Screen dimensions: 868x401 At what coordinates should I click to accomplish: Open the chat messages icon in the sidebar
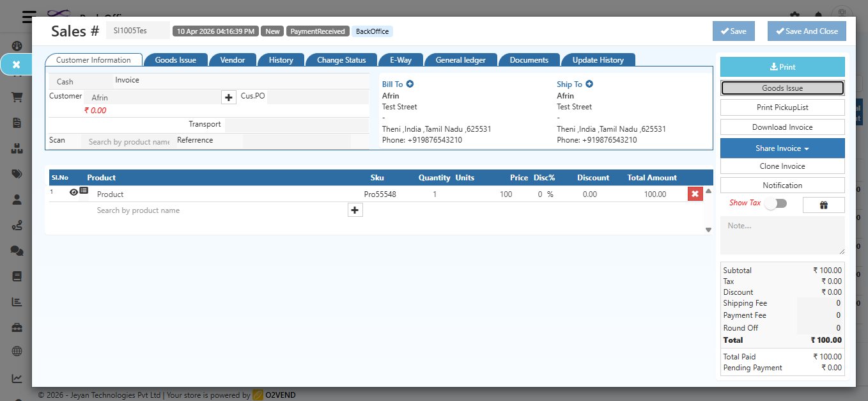click(x=17, y=250)
